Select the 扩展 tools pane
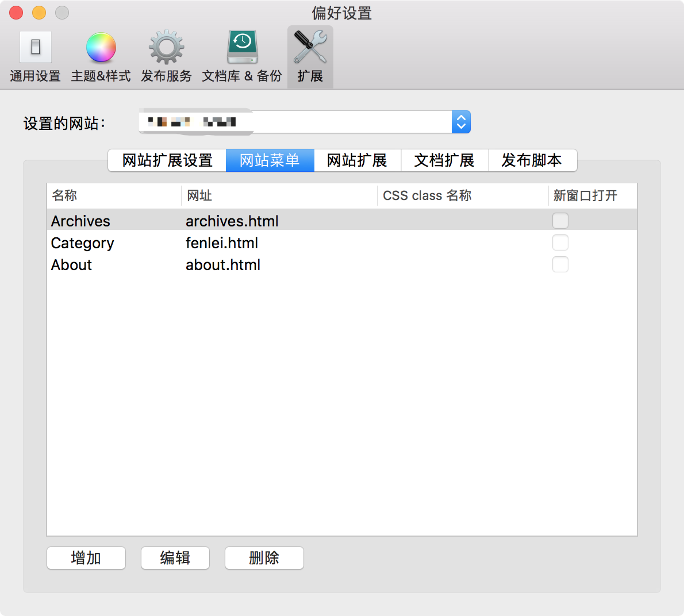The height and width of the screenshot is (616, 684). pos(310,57)
